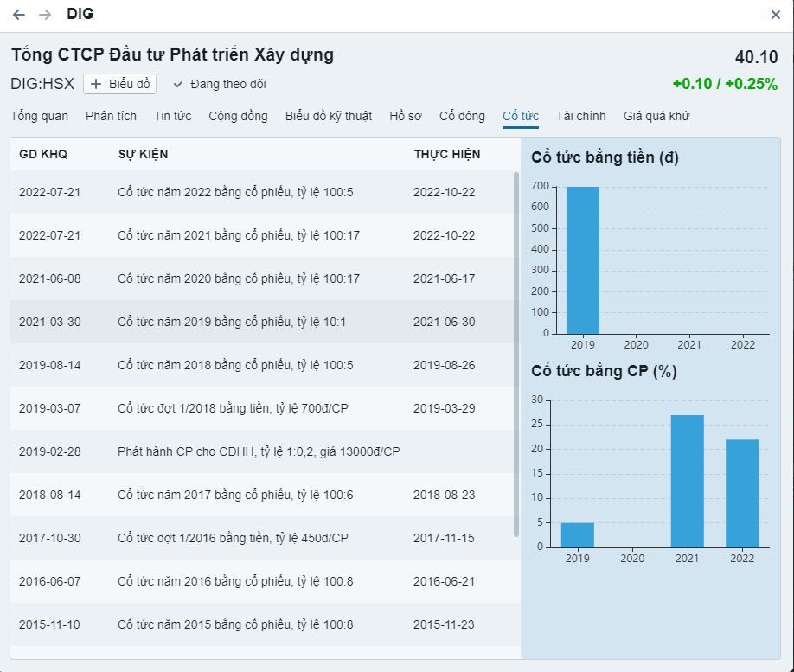Toggle the Đang theo dõi checkmark
This screenshot has width=794, height=672.
coord(178,84)
